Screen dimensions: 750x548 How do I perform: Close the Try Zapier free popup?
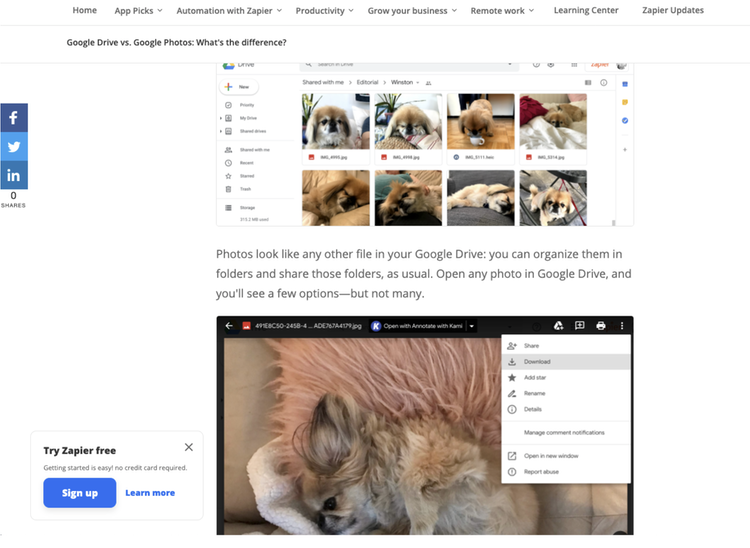coord(189,447)
